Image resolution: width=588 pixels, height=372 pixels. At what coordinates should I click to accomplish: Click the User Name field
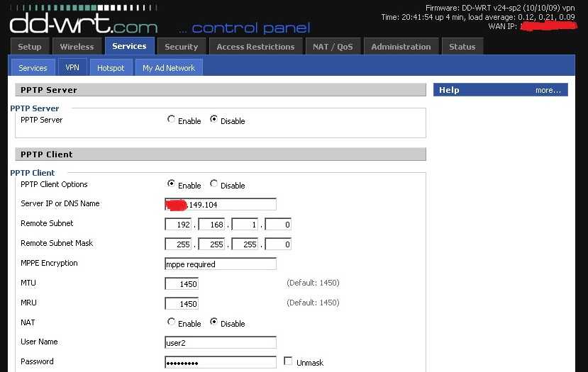pos(220,343)
